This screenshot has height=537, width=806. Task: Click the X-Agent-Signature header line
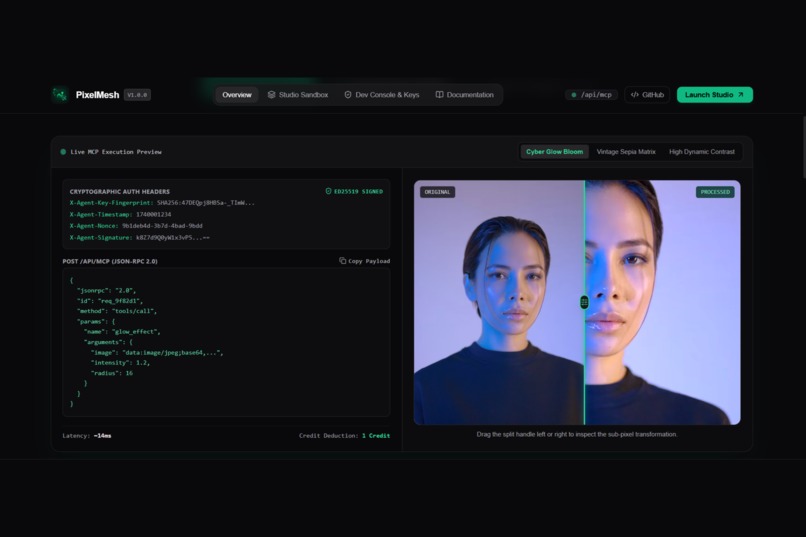[139, 237]
